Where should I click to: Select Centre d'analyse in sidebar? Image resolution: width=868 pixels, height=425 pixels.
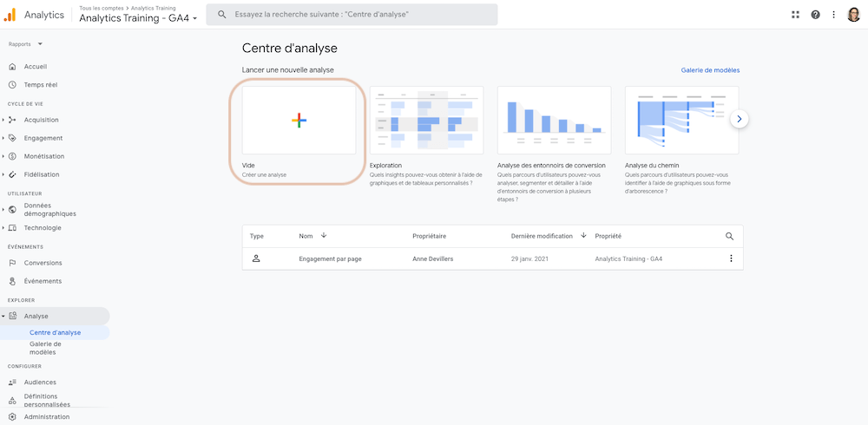coord(55,332)
